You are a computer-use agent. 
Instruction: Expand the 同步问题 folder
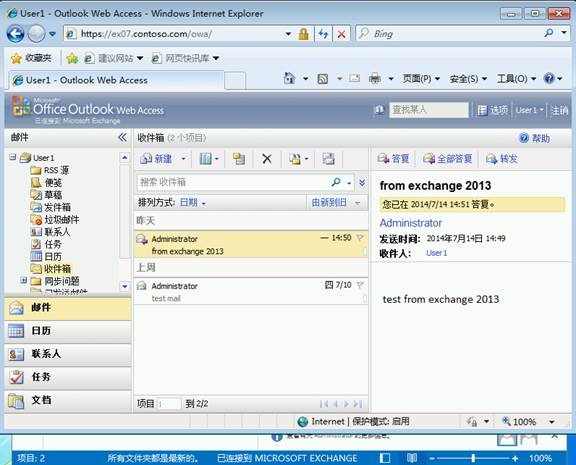23,280
